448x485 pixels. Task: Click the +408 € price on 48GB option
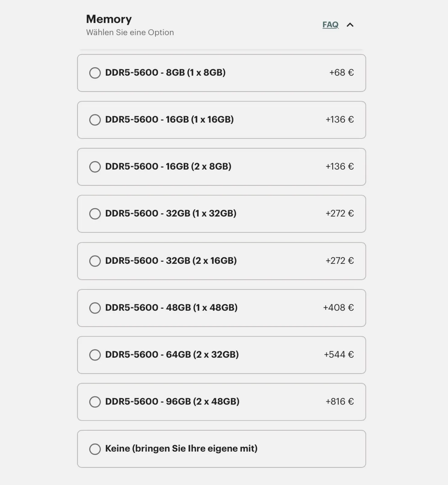(338, 307)
